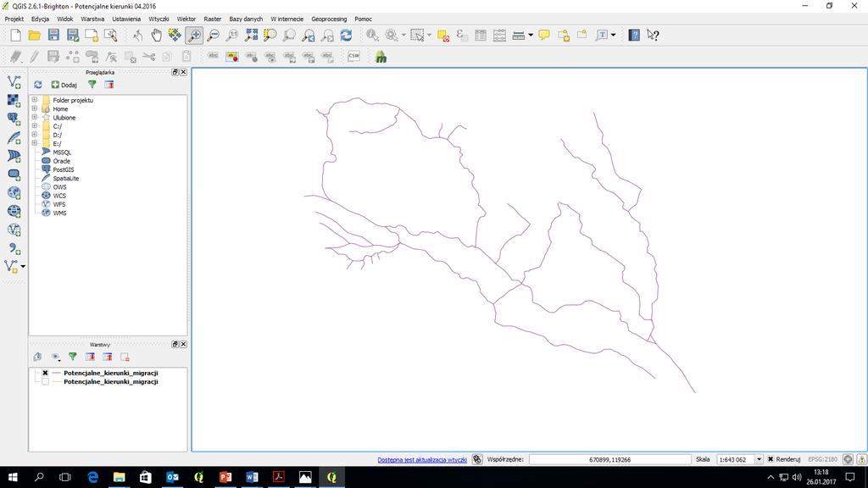The height and width of the screenshot is (488, 868).
Task: Expand the Folder projektu tree node
Action: [34, 100]
